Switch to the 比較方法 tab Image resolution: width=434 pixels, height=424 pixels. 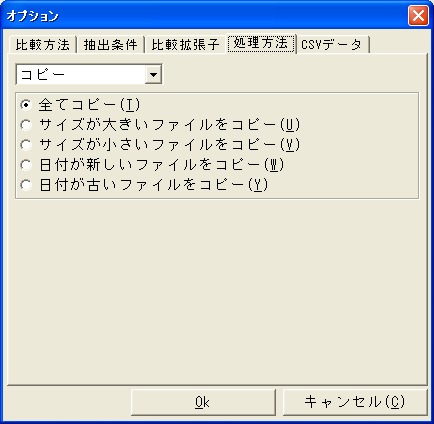click(43, 45)
